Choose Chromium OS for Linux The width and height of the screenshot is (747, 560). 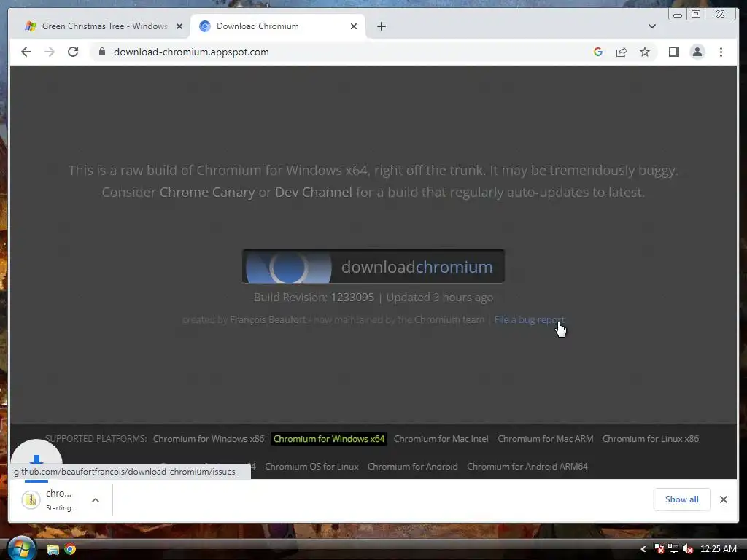click(311, 466)
